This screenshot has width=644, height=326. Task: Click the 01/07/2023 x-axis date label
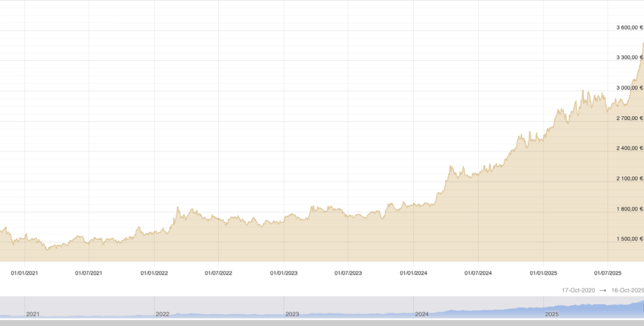coord(348,273)
